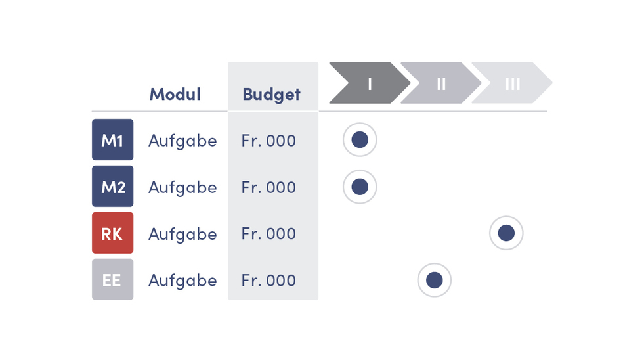The width and height of the screenshot is (644, 362).
Task: Toggle the M2 row phase marker
Action: 360,187
